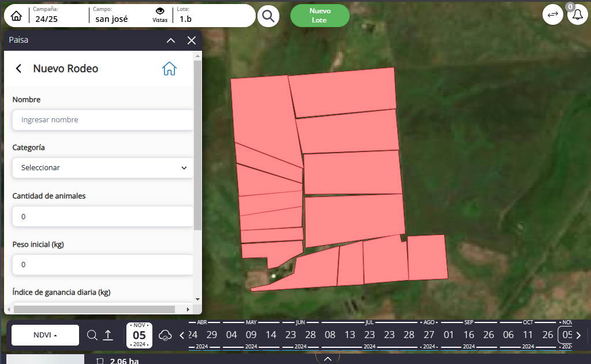Screen dimensions: 591x364
Task: Select date 11 OCT on the timeline
Action: pyautogui.click(x=528, y=335)
